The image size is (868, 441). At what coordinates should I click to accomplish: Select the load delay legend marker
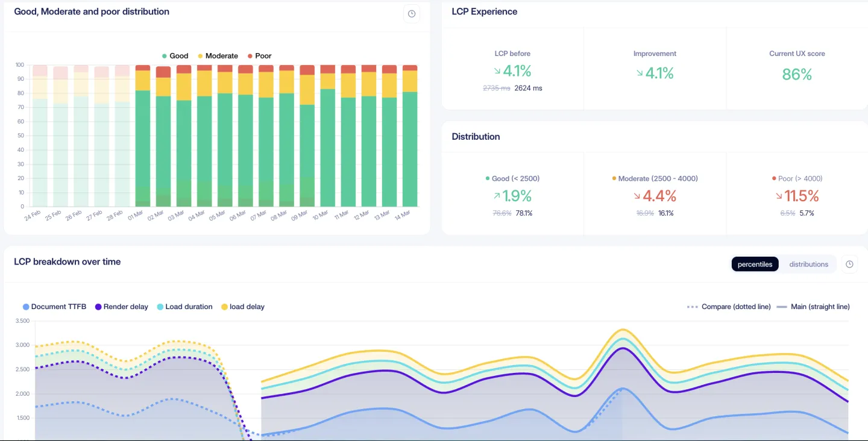coord(224,307)
